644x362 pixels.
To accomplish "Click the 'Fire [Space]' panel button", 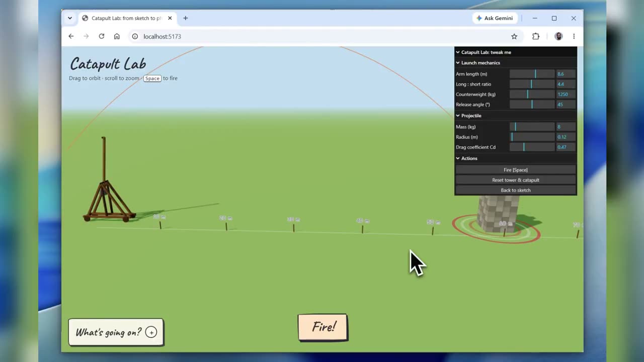I will (x=516, y=170).
